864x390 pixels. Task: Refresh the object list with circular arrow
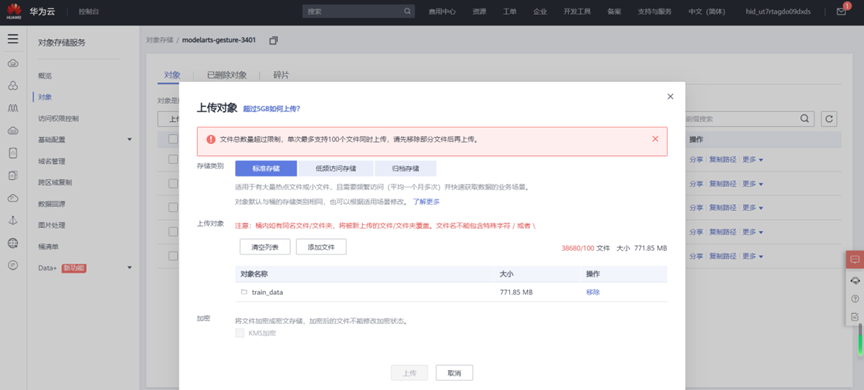(829, 118)
